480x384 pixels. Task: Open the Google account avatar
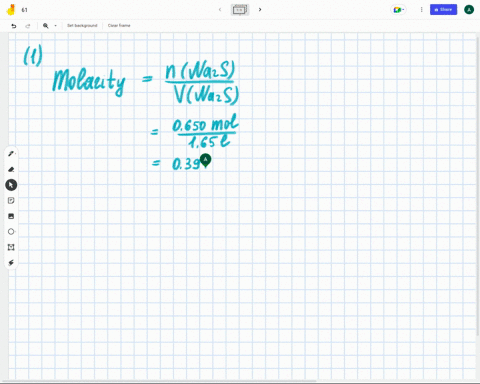pos(469,10)
